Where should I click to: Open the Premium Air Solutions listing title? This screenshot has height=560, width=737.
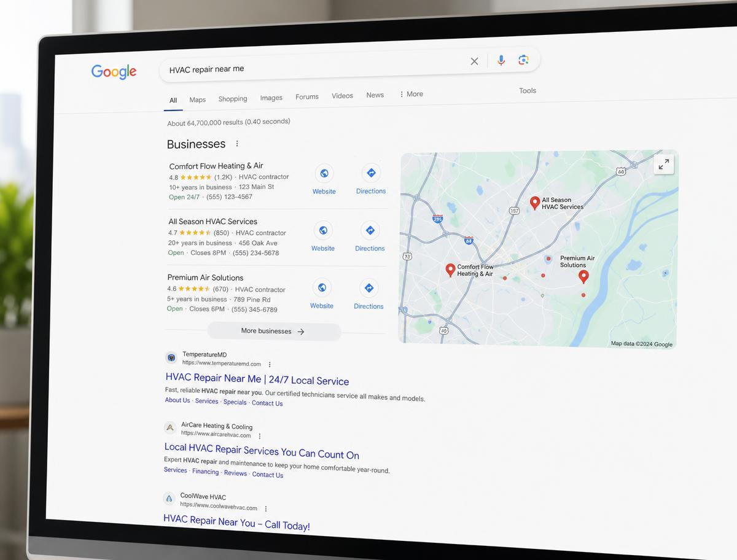(205, 278)
